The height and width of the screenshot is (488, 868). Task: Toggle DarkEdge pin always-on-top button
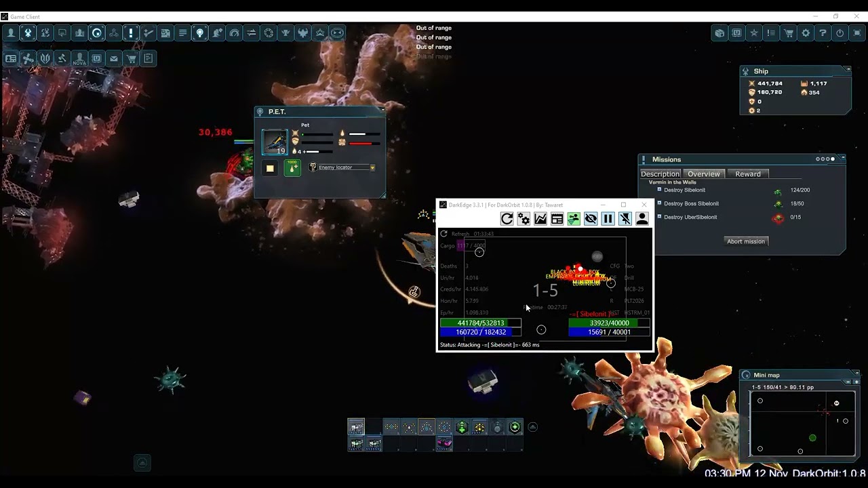625,218
